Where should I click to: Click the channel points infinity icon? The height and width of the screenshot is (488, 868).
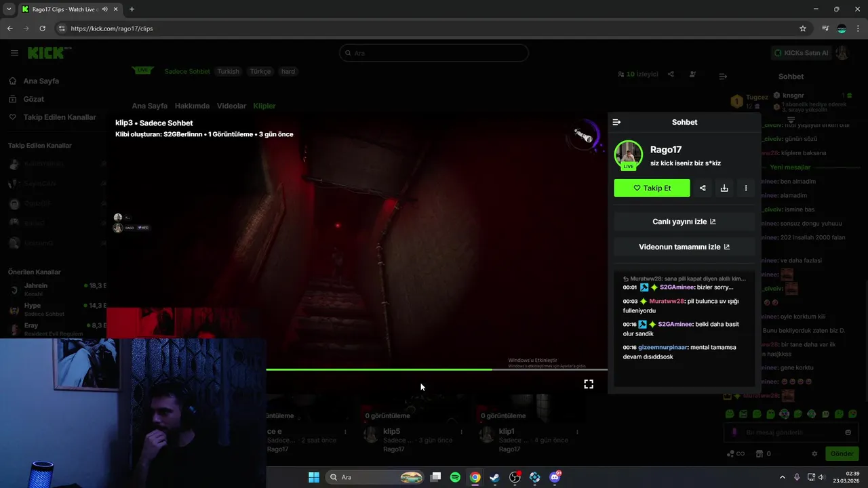735,454
